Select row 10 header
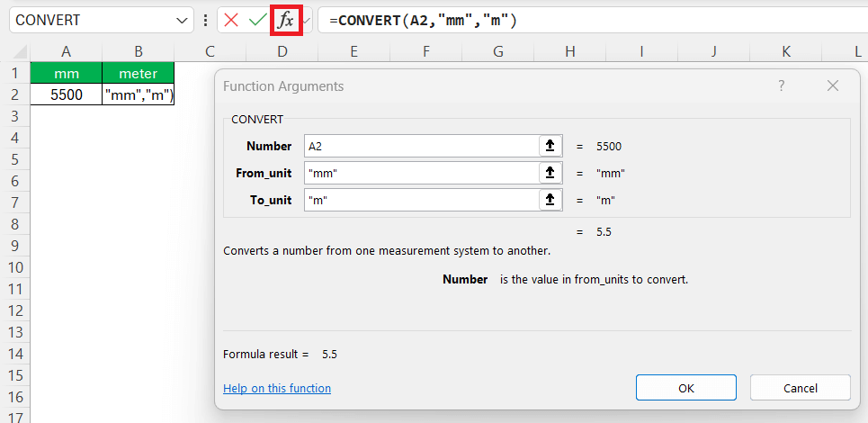Screen dimensions: 868x423 click(x=15, y=267)
